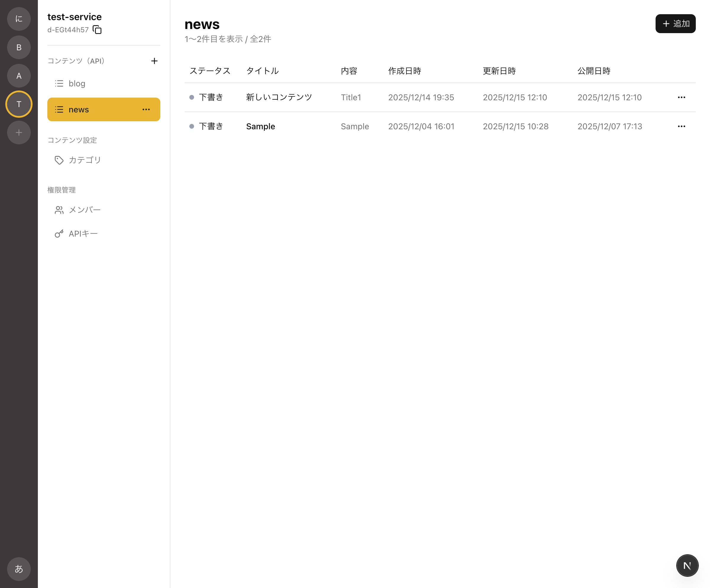The width and height of the screenshot is (710, 588).
Task: Add a new workspace with plus circle
Action: pyautogui.click(x=19, y=133)
